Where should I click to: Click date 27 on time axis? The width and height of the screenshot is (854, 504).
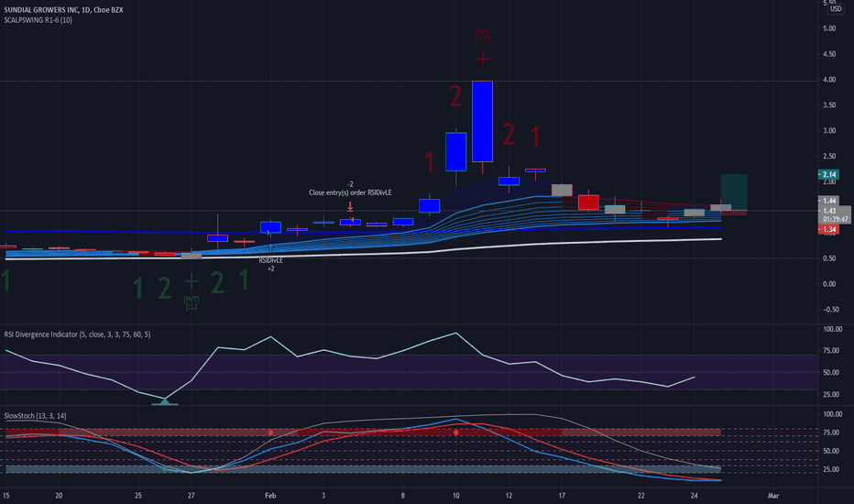pyautogui.click(x=192, y=495)
